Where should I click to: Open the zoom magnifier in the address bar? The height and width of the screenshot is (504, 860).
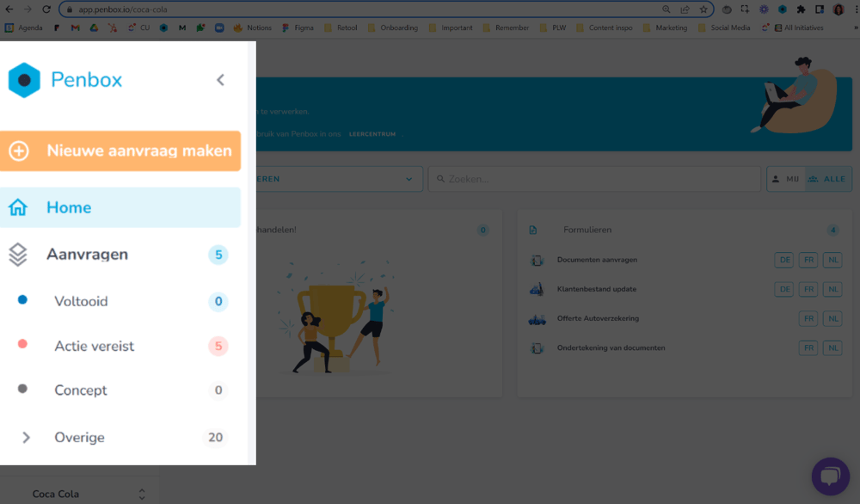pyautogui.click(x=666, y=9)
